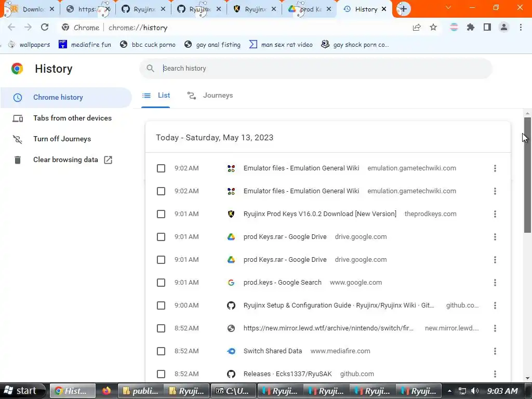
Task: Click the Tabs from other devices icon
Action: [x=18, y=118]
